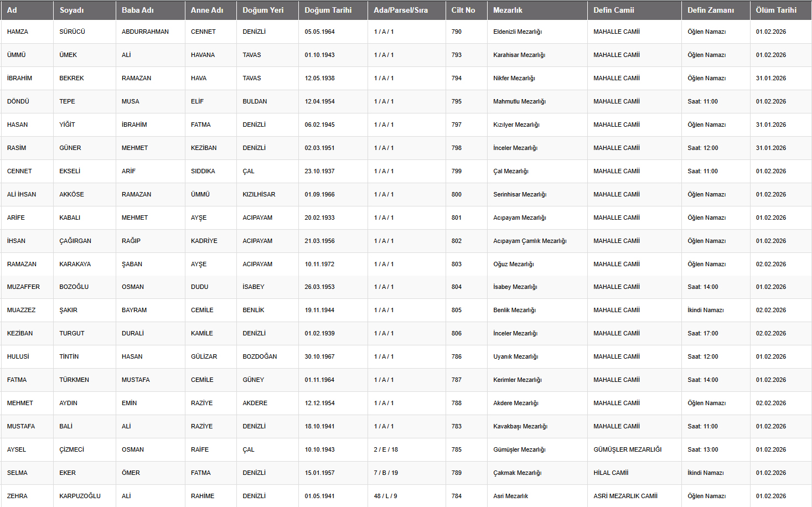
Task: Click the surname KARPUZOĞLU
Action: [x=80, y=496]
